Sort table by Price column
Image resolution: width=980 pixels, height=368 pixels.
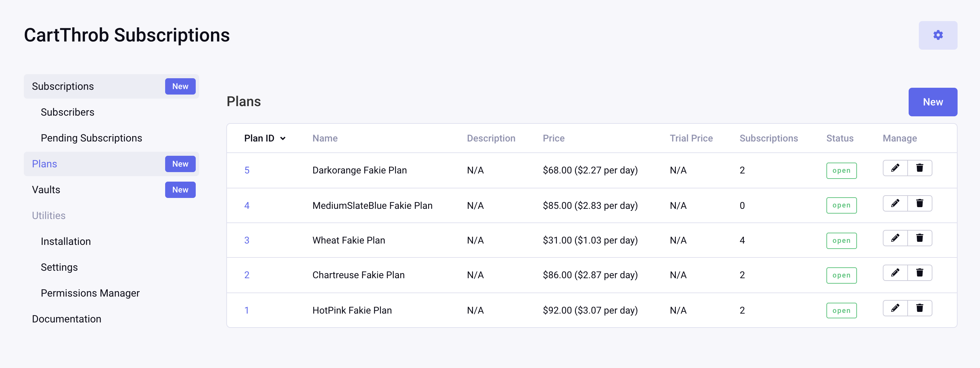pyautogui.click(x=554, y=138)
